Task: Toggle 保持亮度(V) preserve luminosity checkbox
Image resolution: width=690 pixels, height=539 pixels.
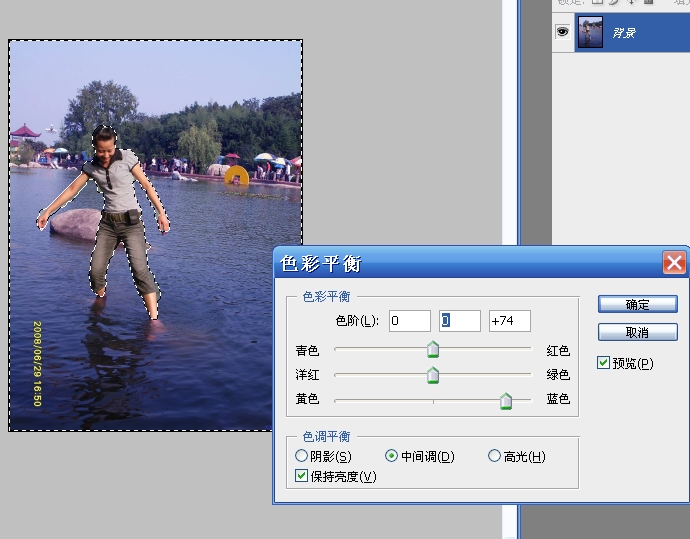Action: (301, 476)
